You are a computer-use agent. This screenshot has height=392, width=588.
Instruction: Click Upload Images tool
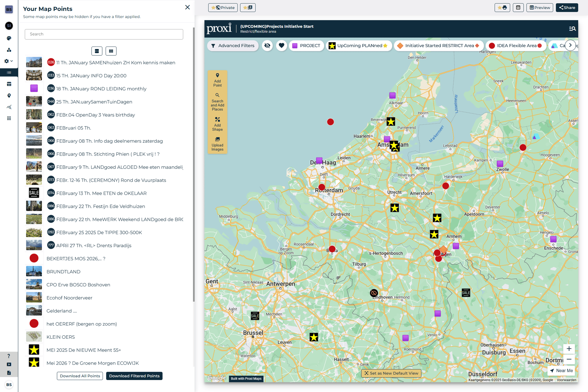pyautogui.click(x=217, y=144)
